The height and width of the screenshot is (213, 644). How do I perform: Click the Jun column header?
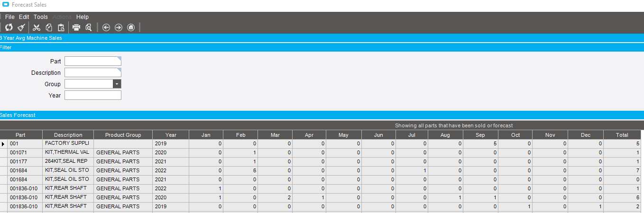[x=378, y=135]
